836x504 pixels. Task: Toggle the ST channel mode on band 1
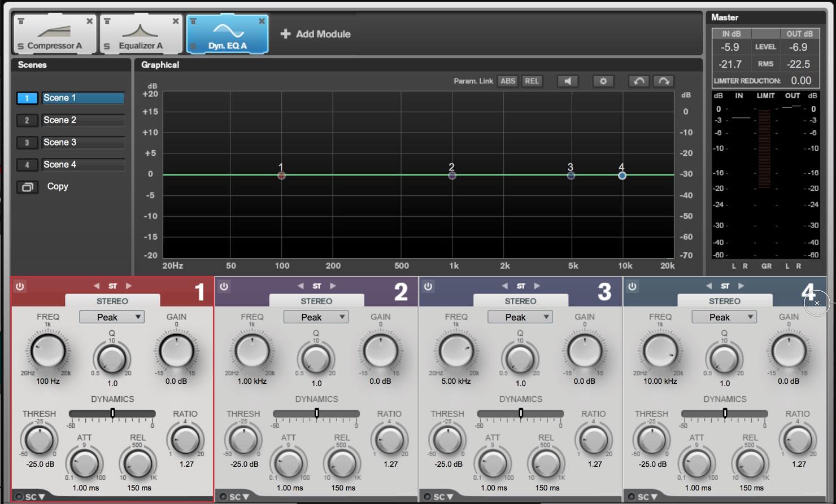click(x=112, y=286)
